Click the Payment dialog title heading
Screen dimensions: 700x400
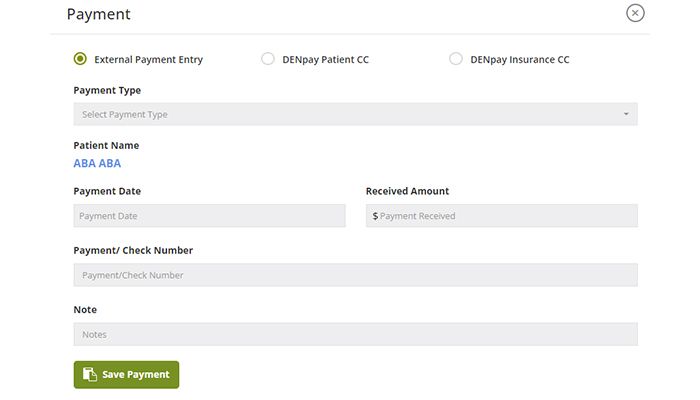(99, 14)
